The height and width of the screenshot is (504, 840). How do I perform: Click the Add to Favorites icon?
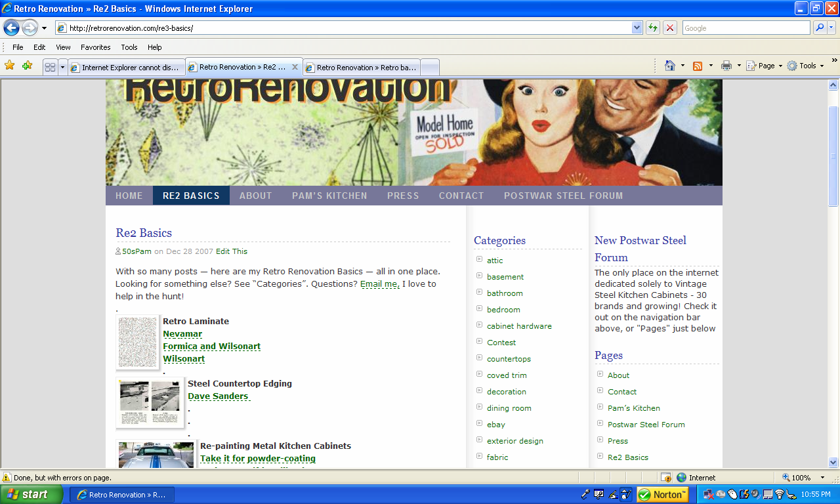(x=27, y=66)
